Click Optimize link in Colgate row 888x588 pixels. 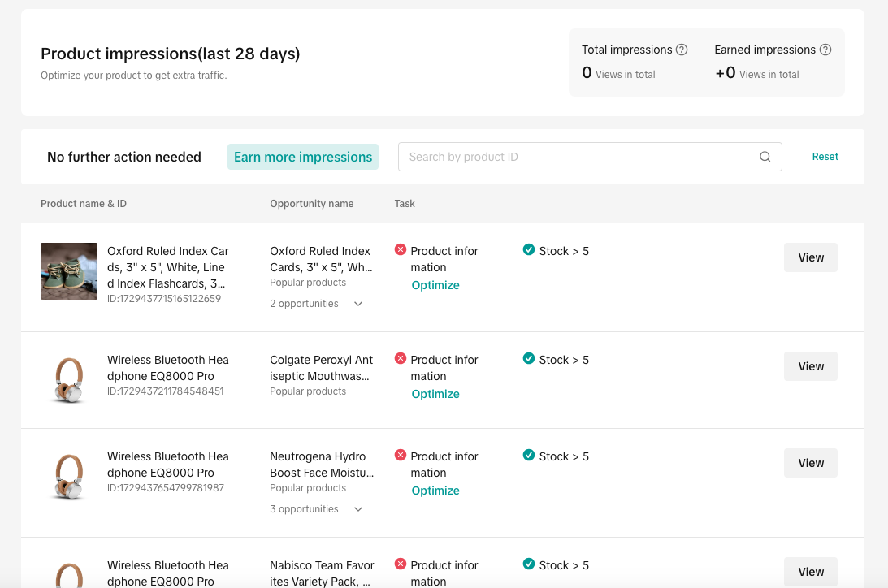click(435, 394)
